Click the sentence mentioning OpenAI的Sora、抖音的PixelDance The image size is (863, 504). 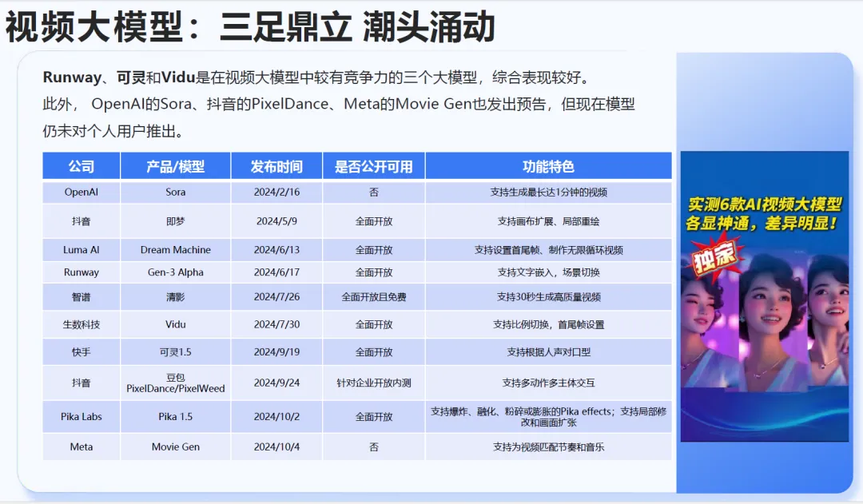(339, 104)
